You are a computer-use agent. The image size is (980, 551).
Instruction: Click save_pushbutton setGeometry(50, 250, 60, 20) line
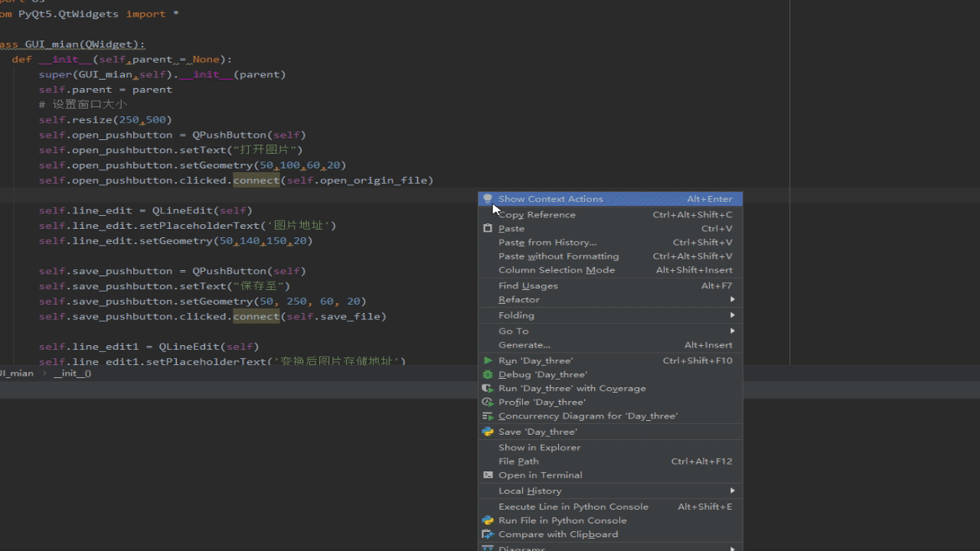coord(203,302)
